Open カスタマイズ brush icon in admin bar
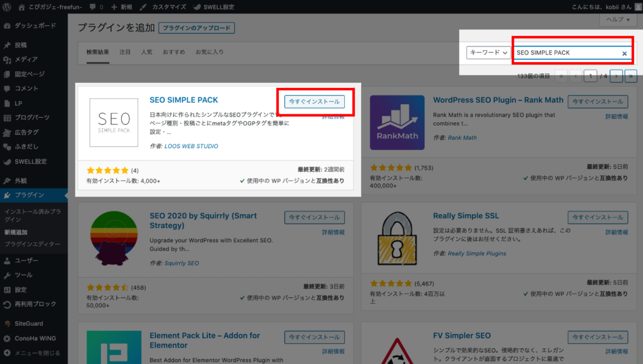This screenshot has width=643, height=364. [x=143, y=7]
